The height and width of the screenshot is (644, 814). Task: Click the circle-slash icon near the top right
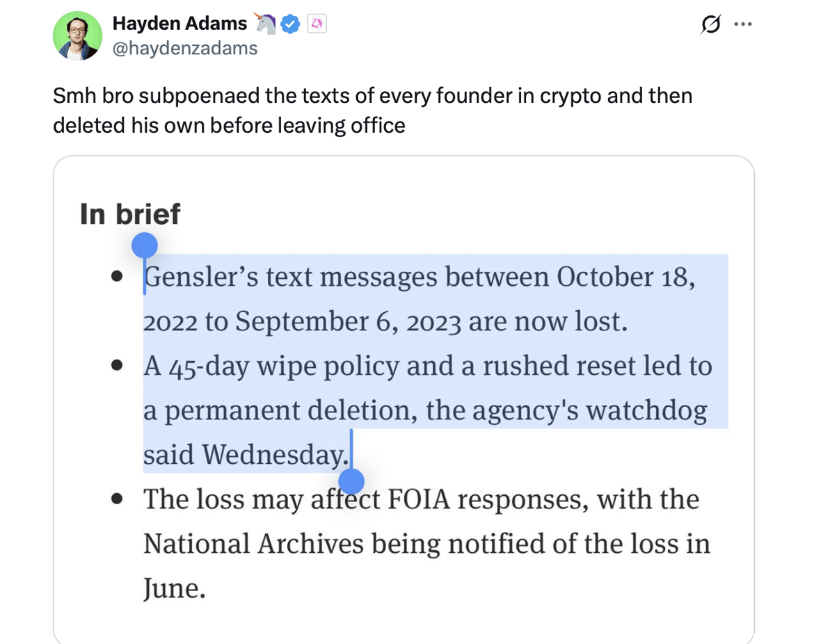[x=710, y=24]
